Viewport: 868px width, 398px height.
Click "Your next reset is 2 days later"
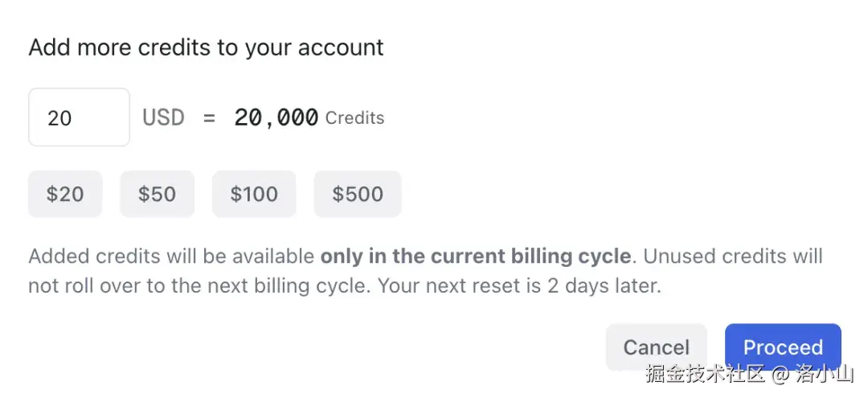click(x=519, y=285)
